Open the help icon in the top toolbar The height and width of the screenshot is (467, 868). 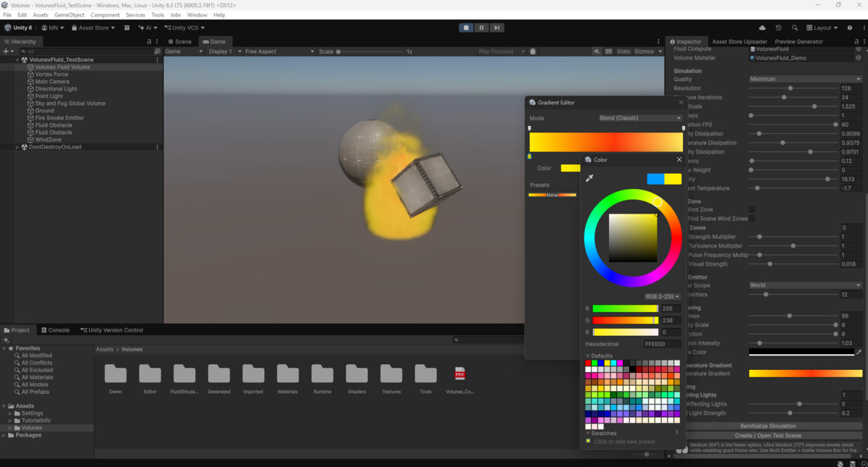(x=850, y=28)
